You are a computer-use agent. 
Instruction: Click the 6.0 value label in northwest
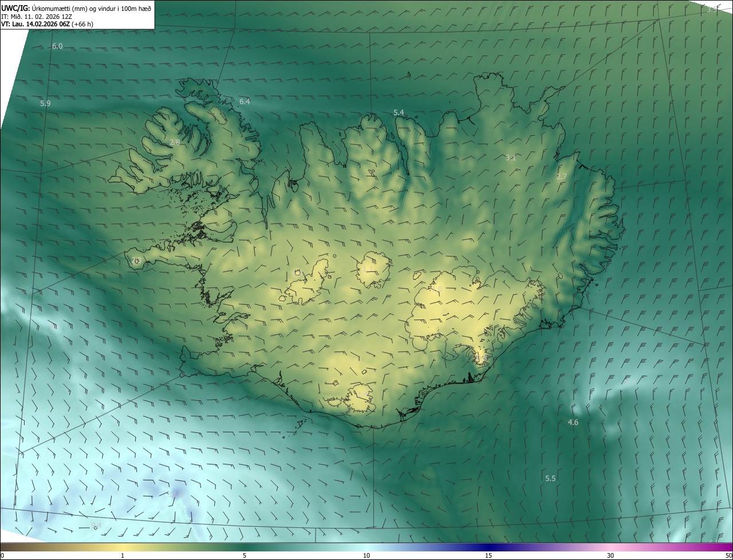(57, 46)
